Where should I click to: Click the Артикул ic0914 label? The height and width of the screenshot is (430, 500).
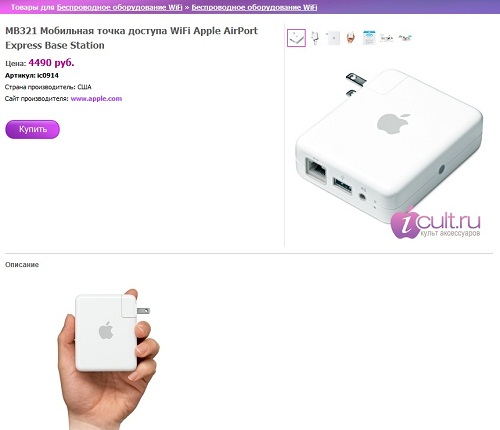click(x=32, y=76)
